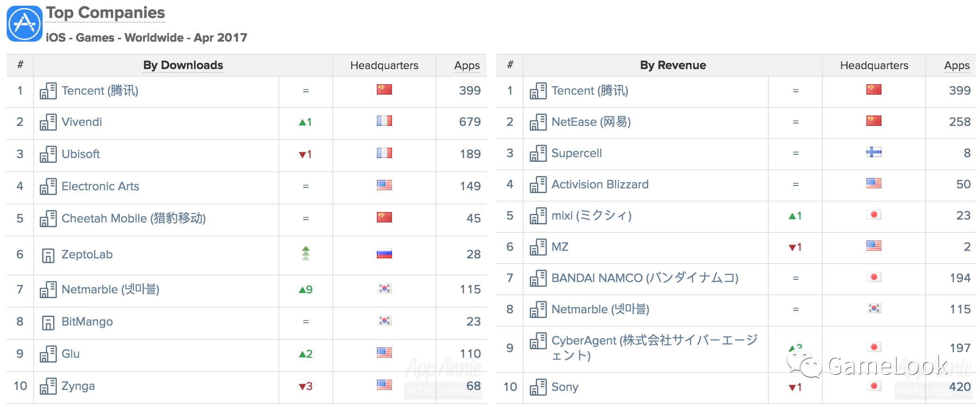Open the Activision Blizzard company link

(x=600, y=185)
